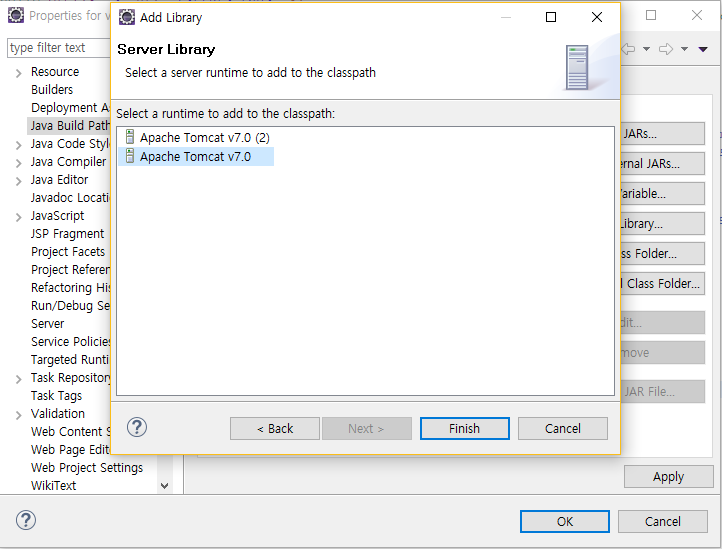Open the Run/Debug Settings page
The width and height of the screenshot is (722, 549).
coord(70,305)
